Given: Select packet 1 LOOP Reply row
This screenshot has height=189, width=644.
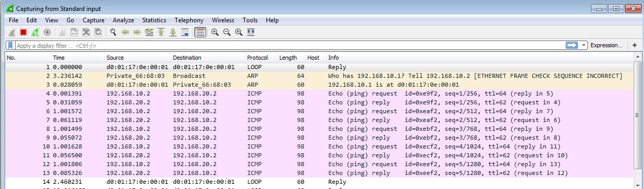Looking at the screenshot, I should tap(320, 67).
